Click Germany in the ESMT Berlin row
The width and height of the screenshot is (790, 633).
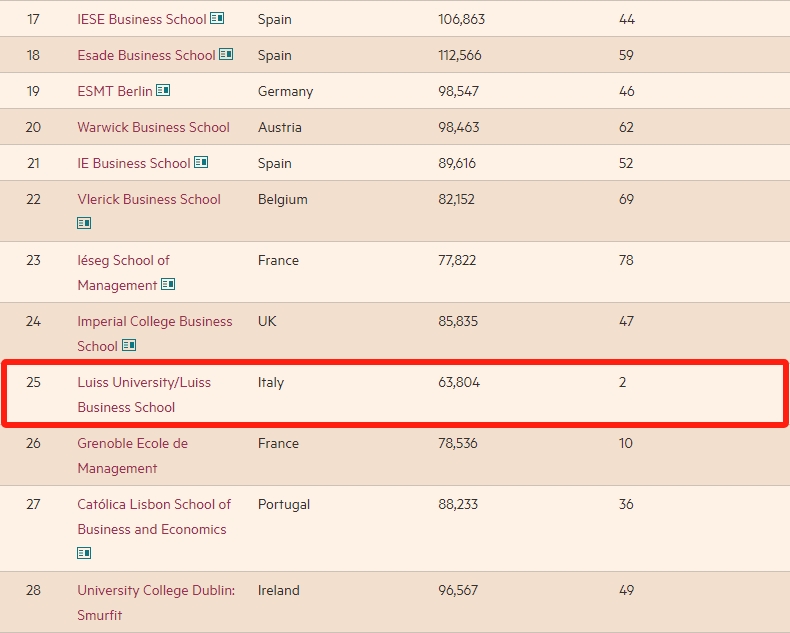[286, 91]
